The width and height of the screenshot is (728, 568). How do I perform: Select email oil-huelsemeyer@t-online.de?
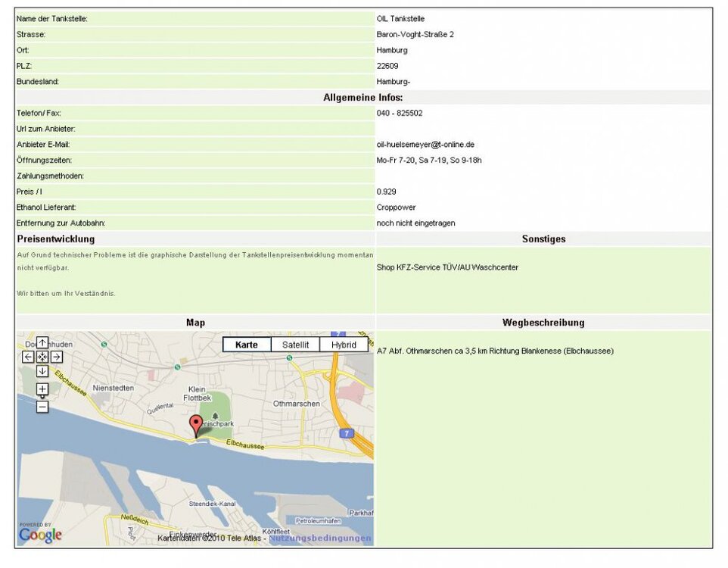coord(425,145)
